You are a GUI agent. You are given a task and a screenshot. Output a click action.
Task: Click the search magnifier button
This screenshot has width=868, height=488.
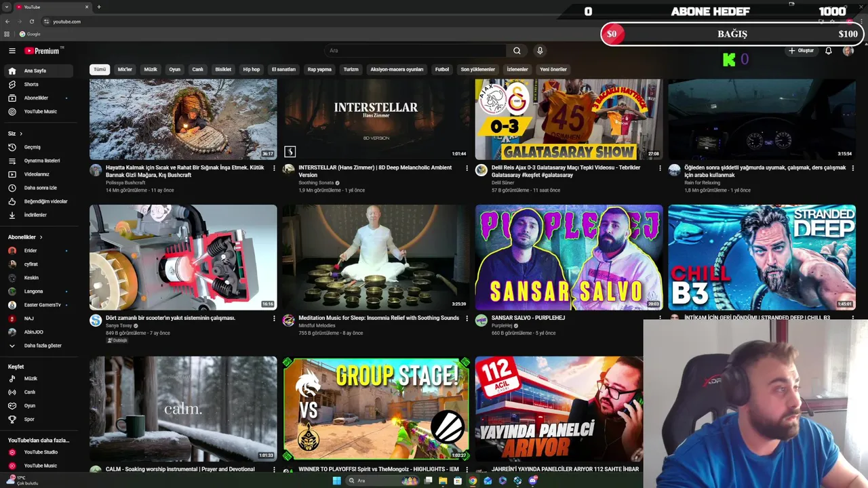point(517,51)
